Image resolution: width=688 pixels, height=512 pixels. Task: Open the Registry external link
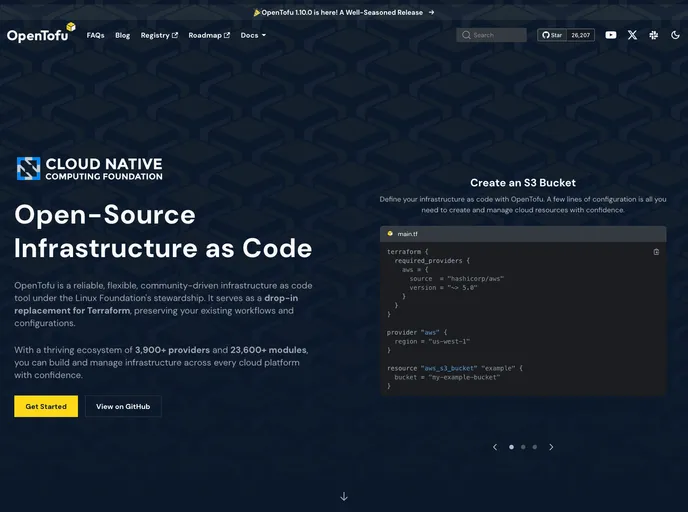point(159,35)
